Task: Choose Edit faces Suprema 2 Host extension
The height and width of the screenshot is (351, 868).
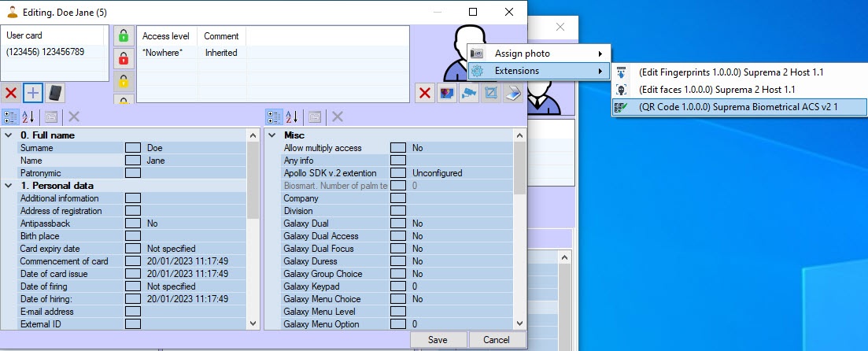Action: 739,89
